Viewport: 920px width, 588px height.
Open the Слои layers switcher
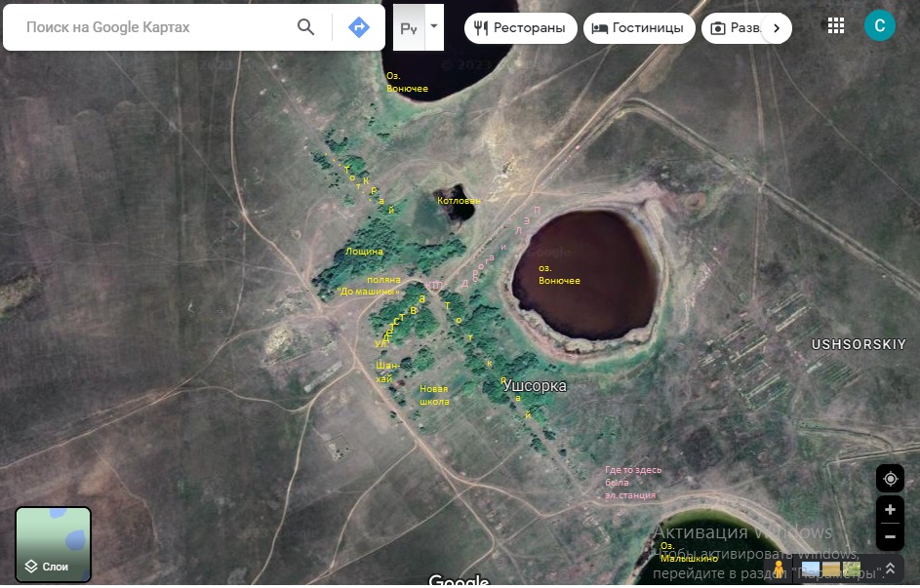54,545
